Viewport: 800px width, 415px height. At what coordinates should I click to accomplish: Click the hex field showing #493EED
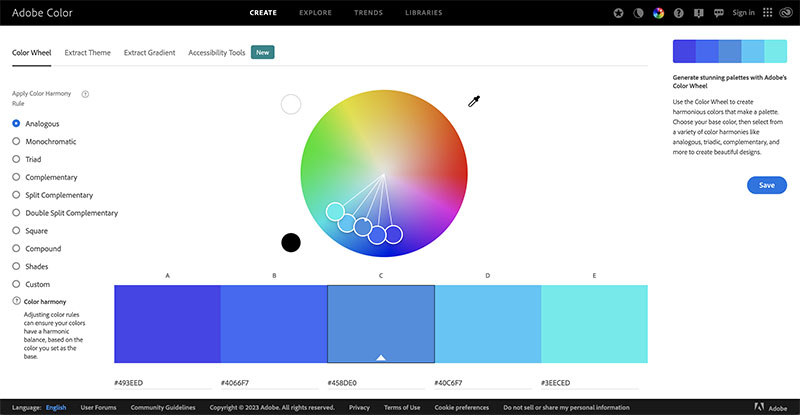tap(163, 383)
